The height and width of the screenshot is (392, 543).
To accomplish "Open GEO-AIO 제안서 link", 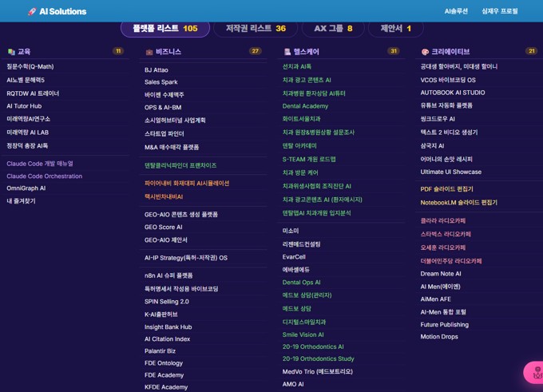I will coord(166,240).
